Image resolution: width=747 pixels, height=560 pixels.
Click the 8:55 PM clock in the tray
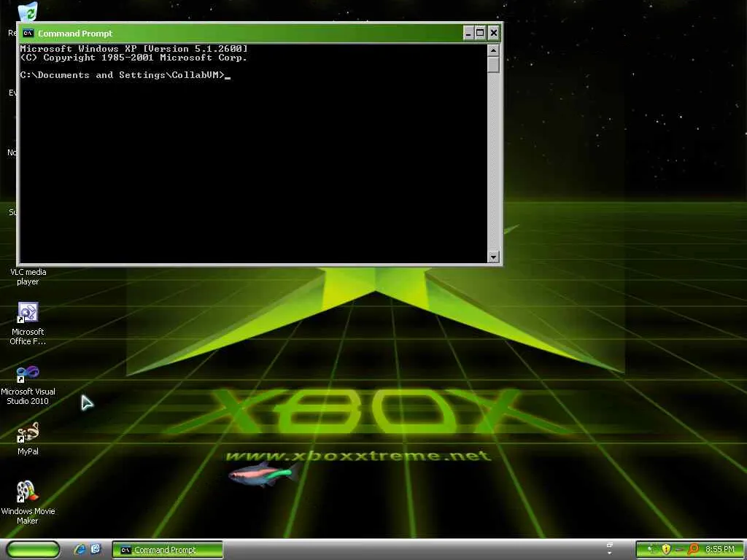(x=719, y=550)
